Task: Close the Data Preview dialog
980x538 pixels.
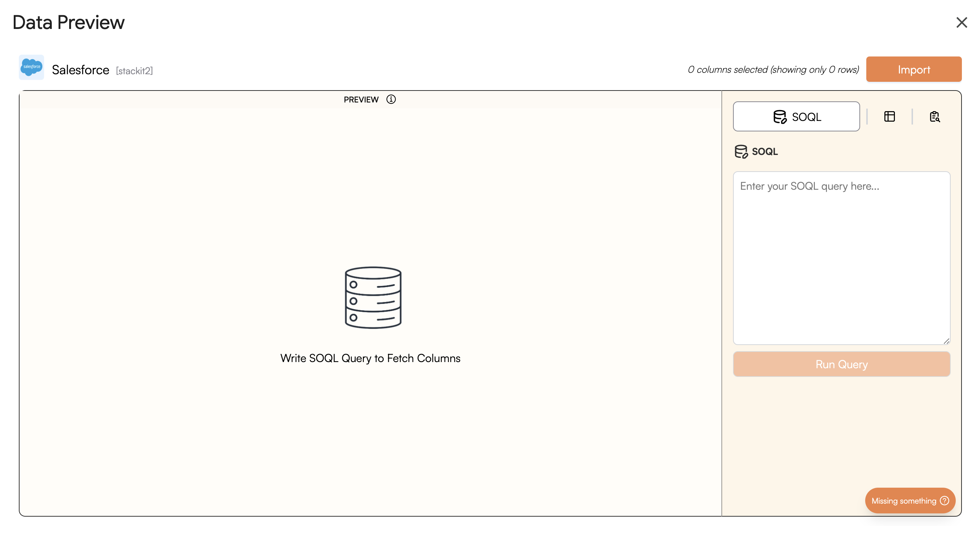Action: pyautogui.click(x=962, y=22)
